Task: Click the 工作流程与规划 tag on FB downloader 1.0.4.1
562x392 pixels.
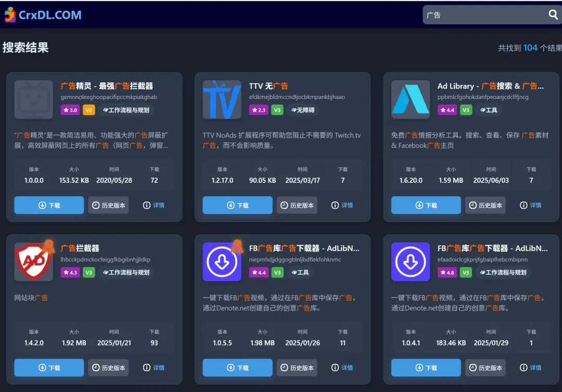Action: [503, 273]
